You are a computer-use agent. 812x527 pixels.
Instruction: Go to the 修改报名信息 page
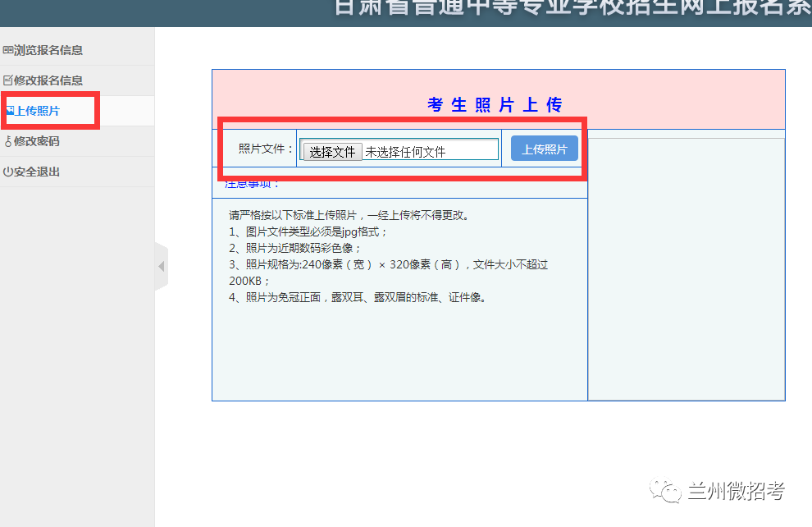48,80
